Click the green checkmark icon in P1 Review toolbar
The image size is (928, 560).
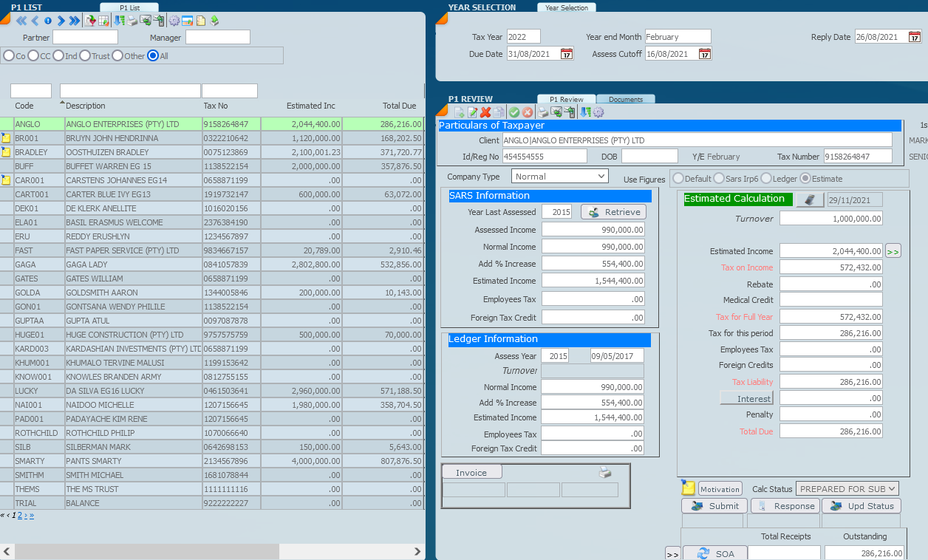click(514, 112)
